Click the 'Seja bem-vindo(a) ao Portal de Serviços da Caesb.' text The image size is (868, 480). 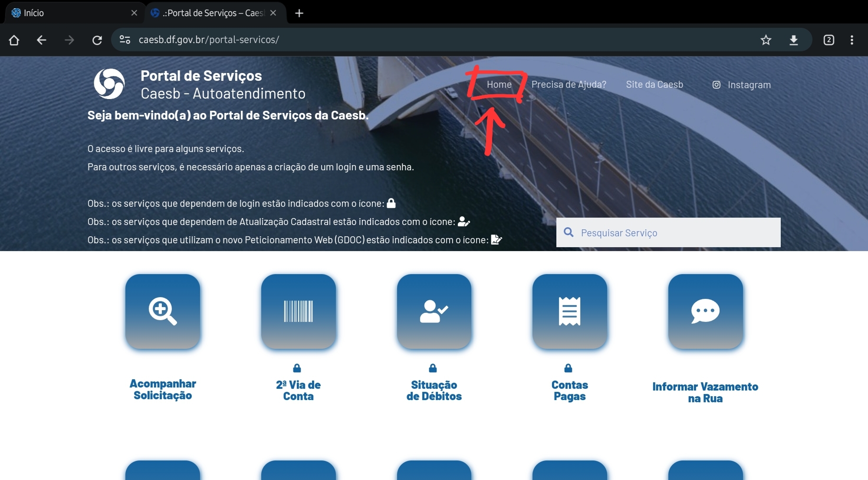point(228,115)
